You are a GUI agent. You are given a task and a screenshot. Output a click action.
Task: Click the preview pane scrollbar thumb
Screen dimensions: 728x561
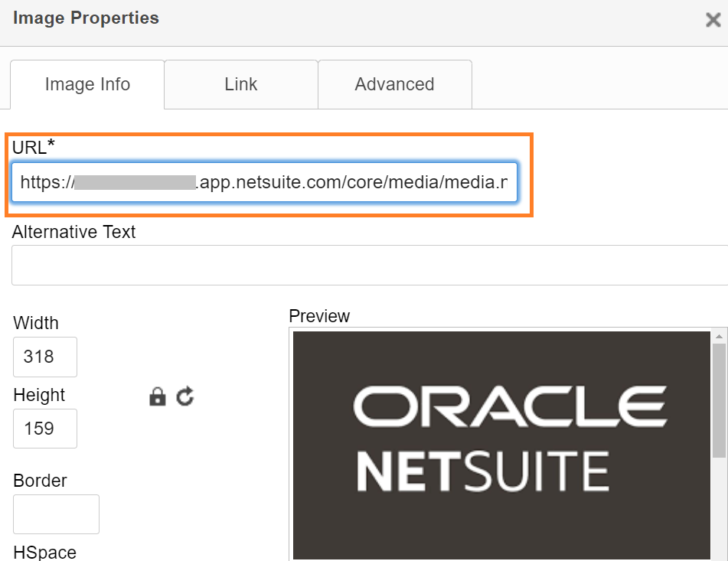(719, 400)
